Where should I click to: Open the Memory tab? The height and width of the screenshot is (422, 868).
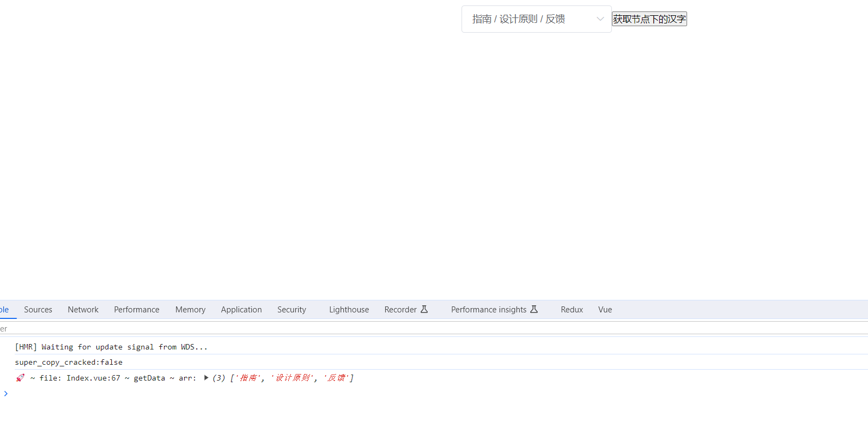[x=190, y=310]
